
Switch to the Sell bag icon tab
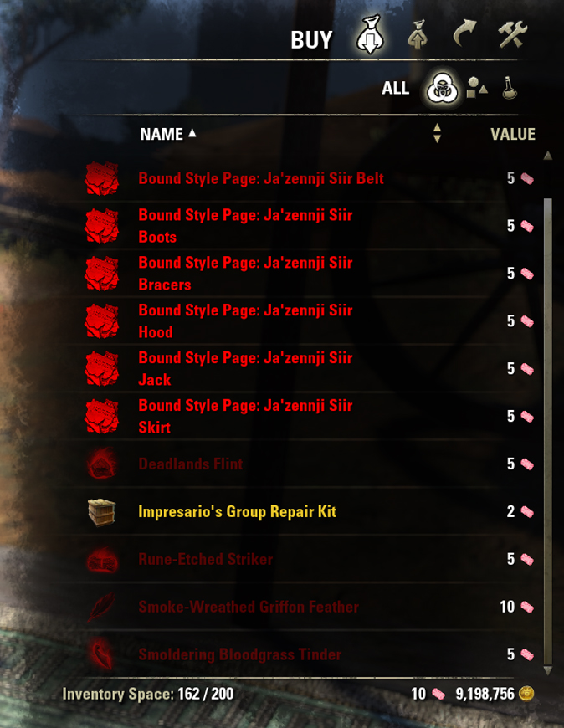coord(418,34)
